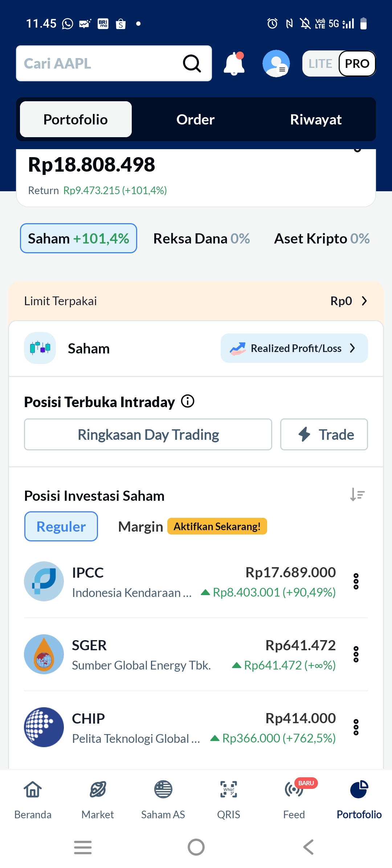Expand the Limit Terpakai chevron

coord(364,301)
